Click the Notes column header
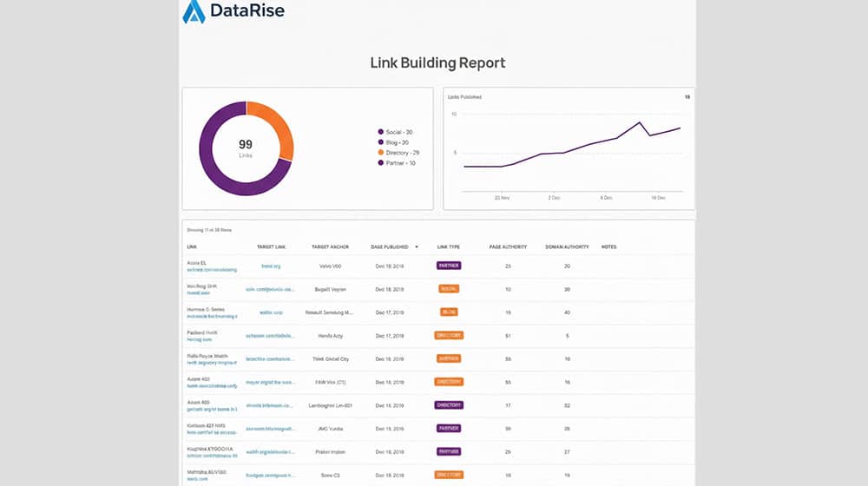The image size is (868, 486). pyautogui.click(x=609, y=246)
